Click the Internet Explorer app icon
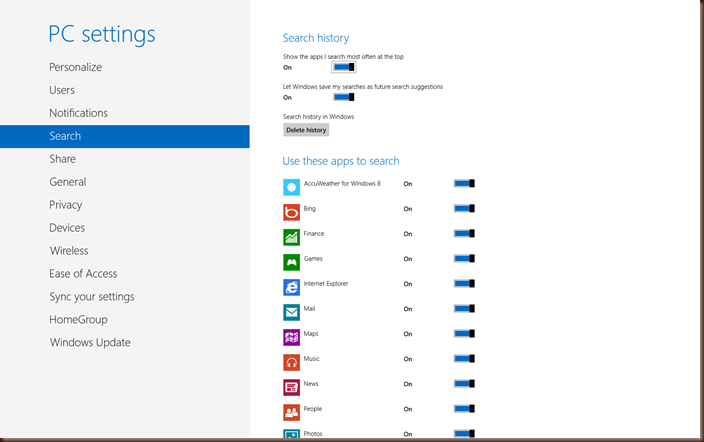Viewport: 704px width, 442px height. point(291,287)
